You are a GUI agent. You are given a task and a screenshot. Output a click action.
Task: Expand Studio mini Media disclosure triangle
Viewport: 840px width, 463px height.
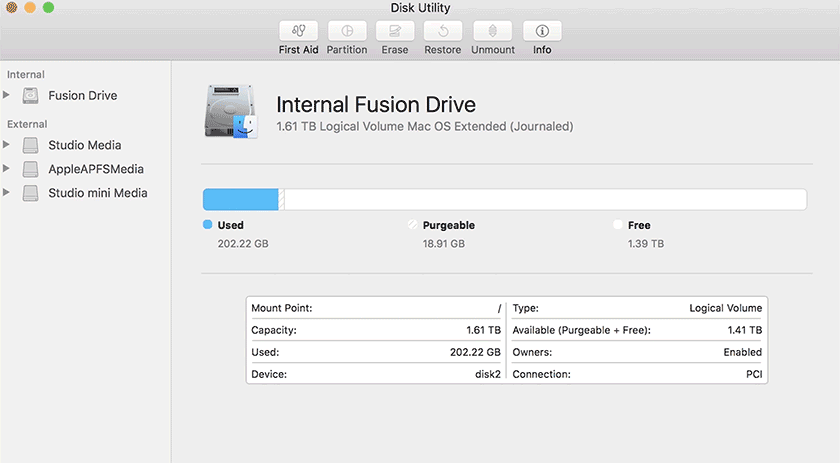click(6, 192)
